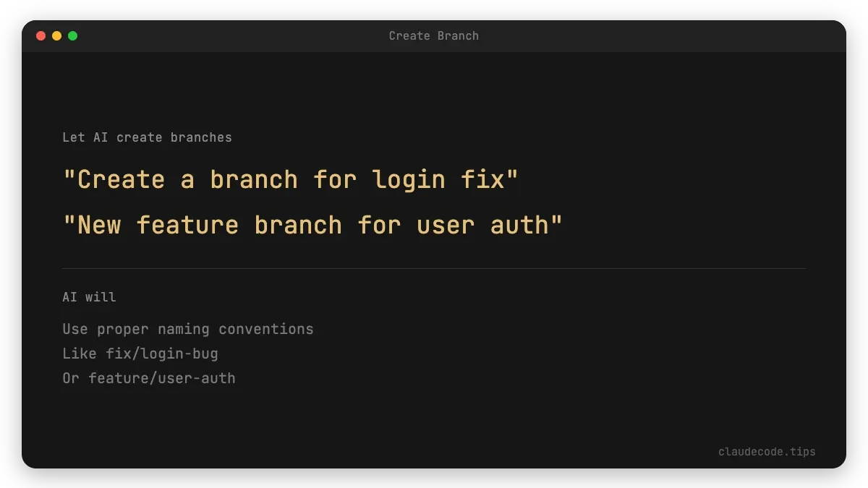Click the red close traffic light button
This screenshot has height=488, width=868.
click(41, 35)
